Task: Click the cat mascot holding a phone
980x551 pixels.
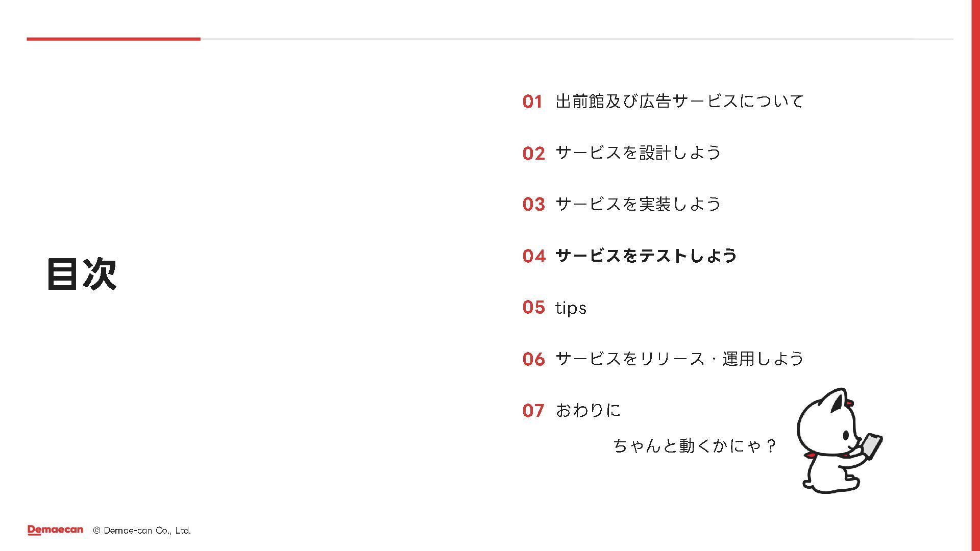Action: pos(840,441)
